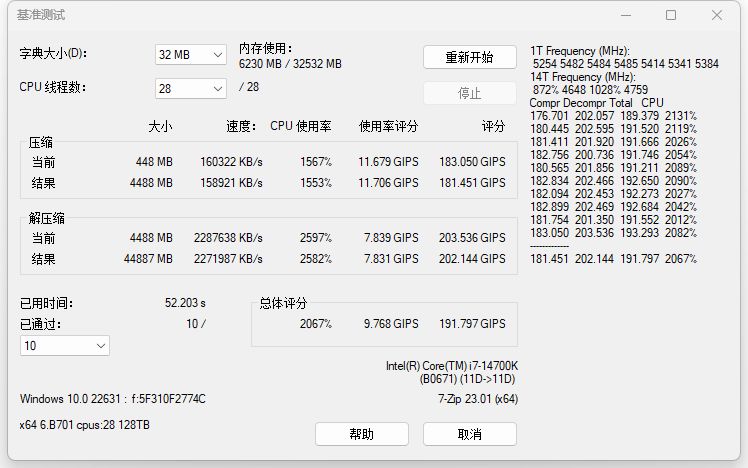Click the x64 6.B701 cpus:28 128TB line

(84, 425)
